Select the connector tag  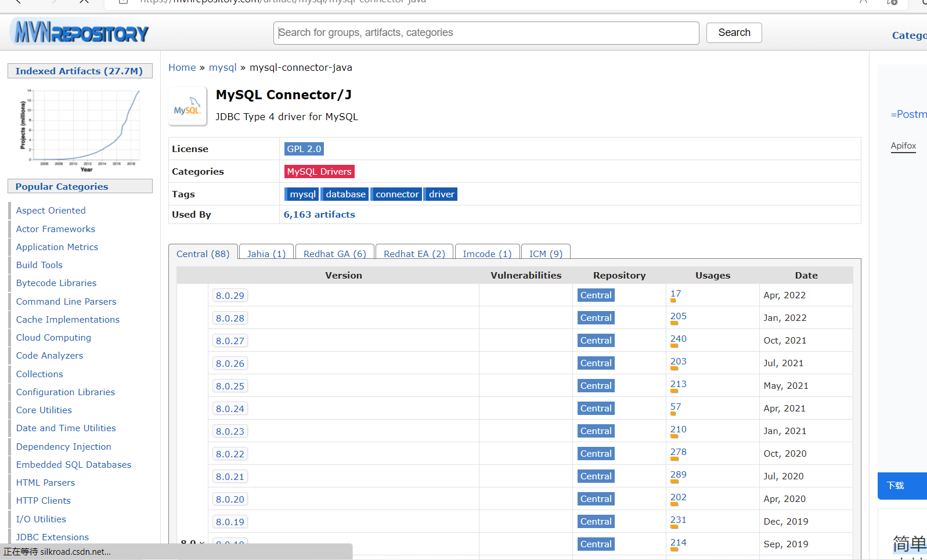pyautogui.click(x=396, y=194)
